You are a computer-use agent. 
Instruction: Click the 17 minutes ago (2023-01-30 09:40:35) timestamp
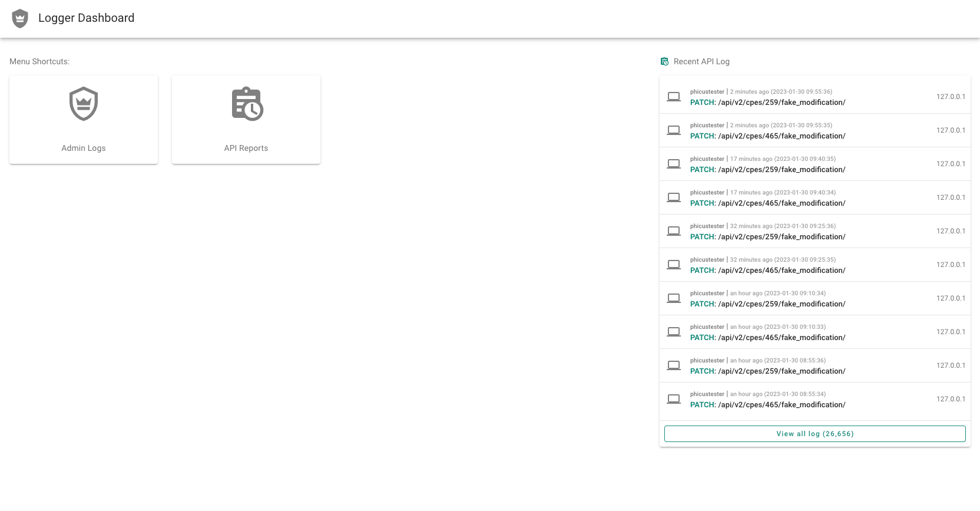click(783, 159)
